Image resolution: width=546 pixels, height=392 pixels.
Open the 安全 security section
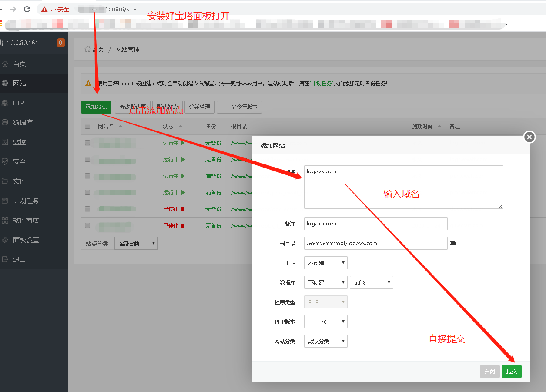point(18,161)
